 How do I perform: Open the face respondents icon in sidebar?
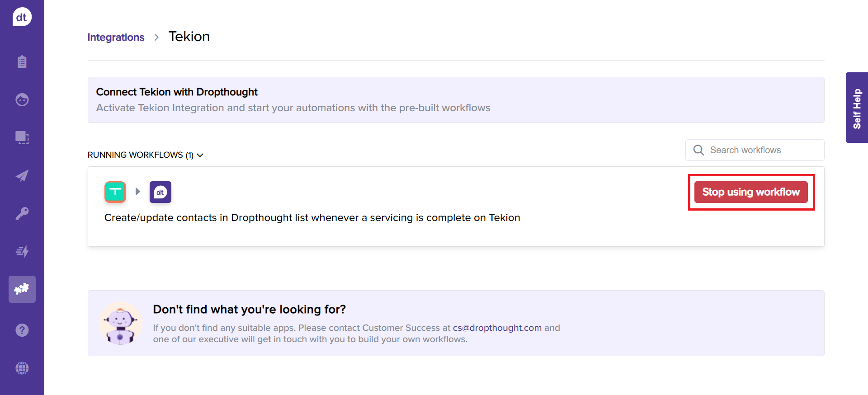coord(22,99)
